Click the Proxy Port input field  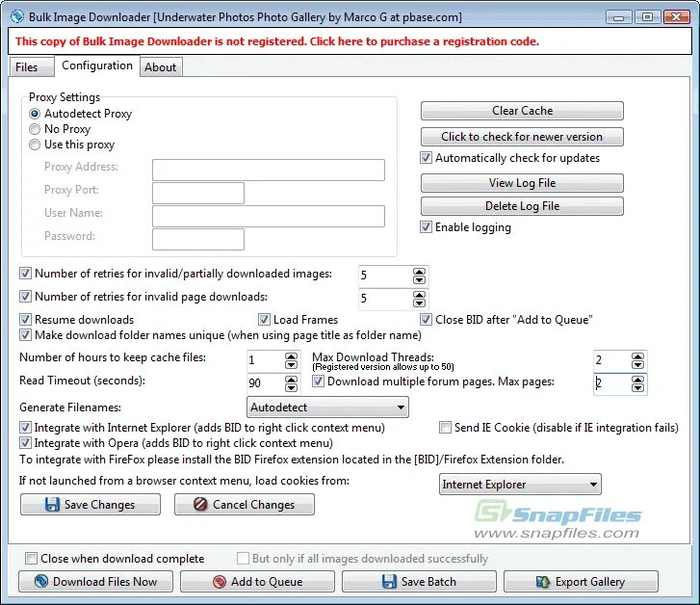pos(198,193)
